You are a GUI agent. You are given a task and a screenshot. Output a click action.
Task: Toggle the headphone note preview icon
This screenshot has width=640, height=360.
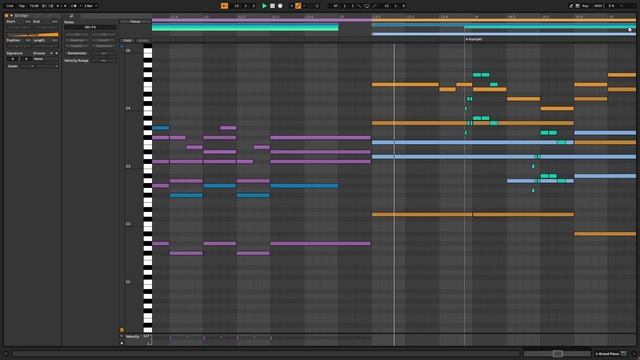click(122, 47)
